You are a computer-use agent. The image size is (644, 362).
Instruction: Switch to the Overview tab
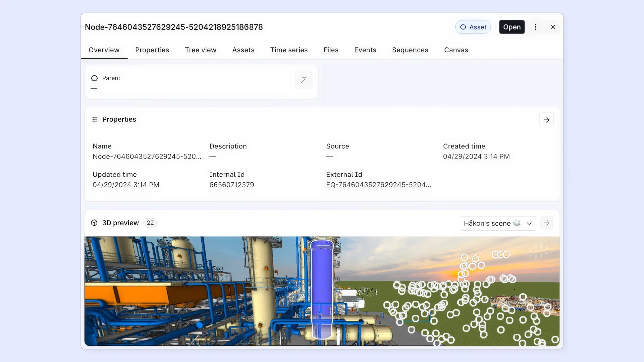[104, 50]
